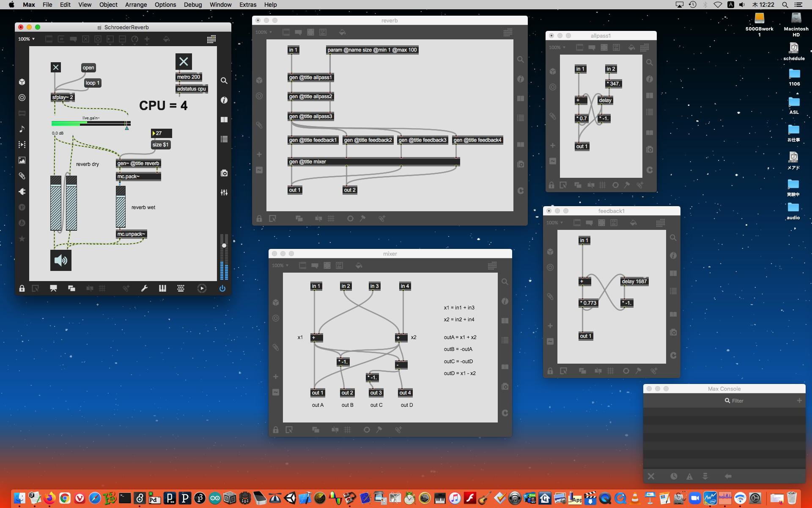Open the Arrange menu
The height and width of the screenshot is (508, 812).
coord(136,5)
